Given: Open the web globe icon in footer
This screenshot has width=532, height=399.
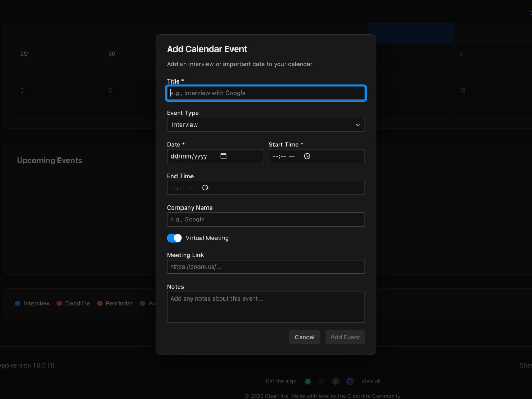Looking at the screenshot, I should 350,381.
